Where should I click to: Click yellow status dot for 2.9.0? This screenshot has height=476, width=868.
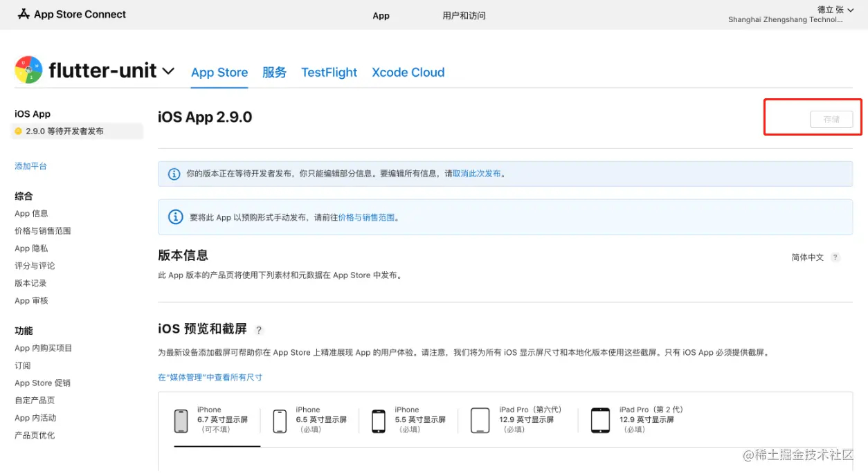tap(19, 131)
